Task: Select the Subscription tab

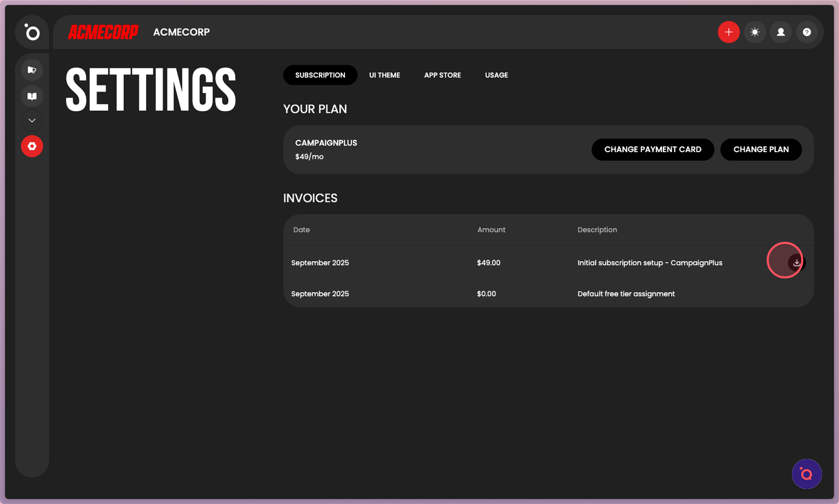Action: (x=320, y=75)
